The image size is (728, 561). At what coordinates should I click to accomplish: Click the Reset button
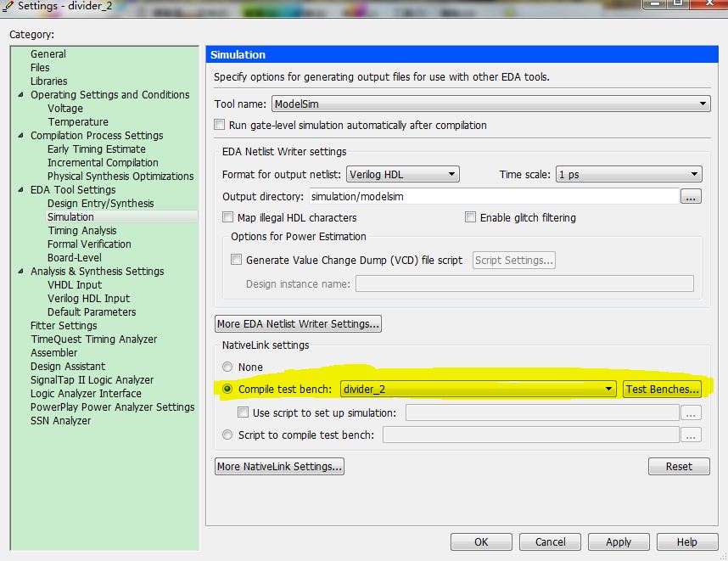679,466
